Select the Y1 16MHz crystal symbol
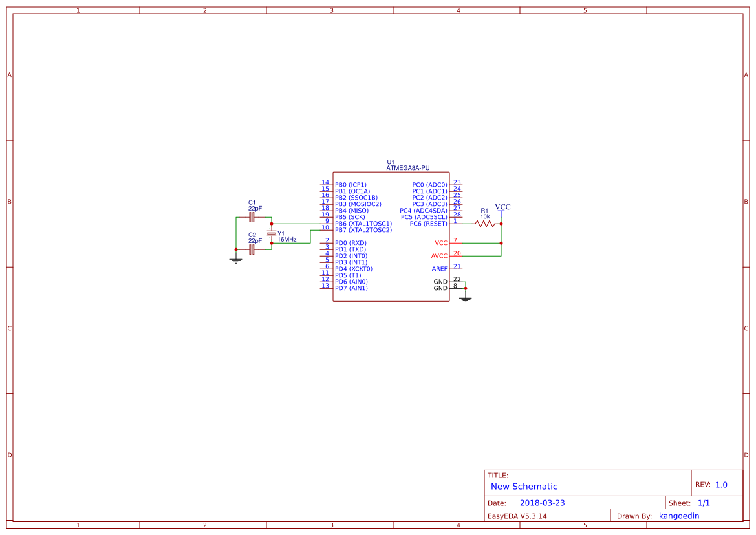The image size is (756, 535). (x=272, y=233)
